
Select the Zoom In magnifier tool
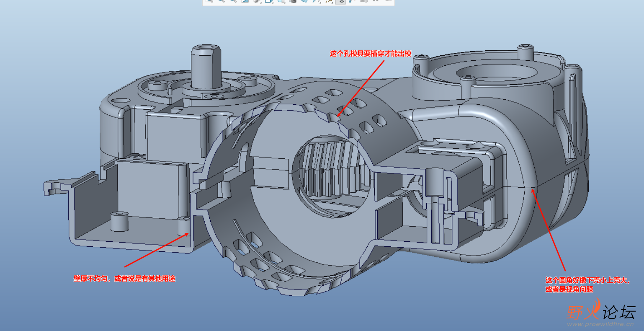(x=221, y=3)
